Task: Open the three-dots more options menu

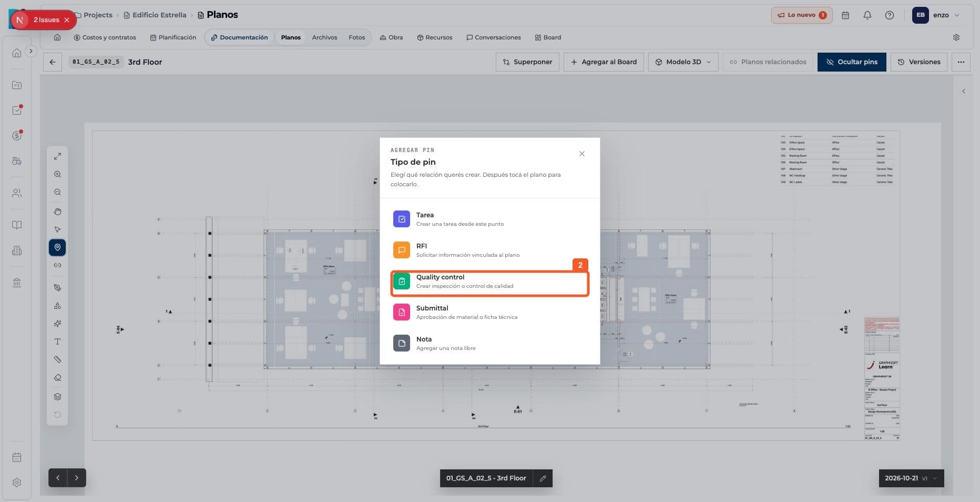Action: tap(961, 62)
